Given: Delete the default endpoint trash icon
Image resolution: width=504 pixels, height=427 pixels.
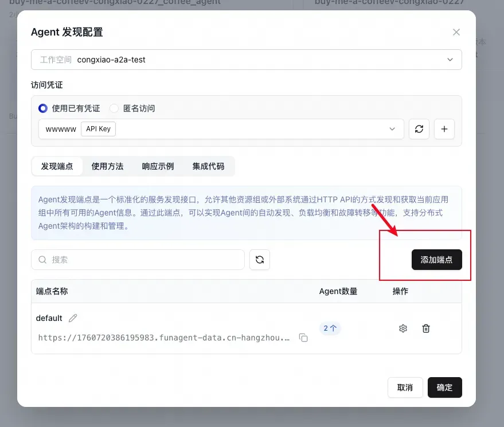Looking at the screenshot, I should tap(426, 328).
